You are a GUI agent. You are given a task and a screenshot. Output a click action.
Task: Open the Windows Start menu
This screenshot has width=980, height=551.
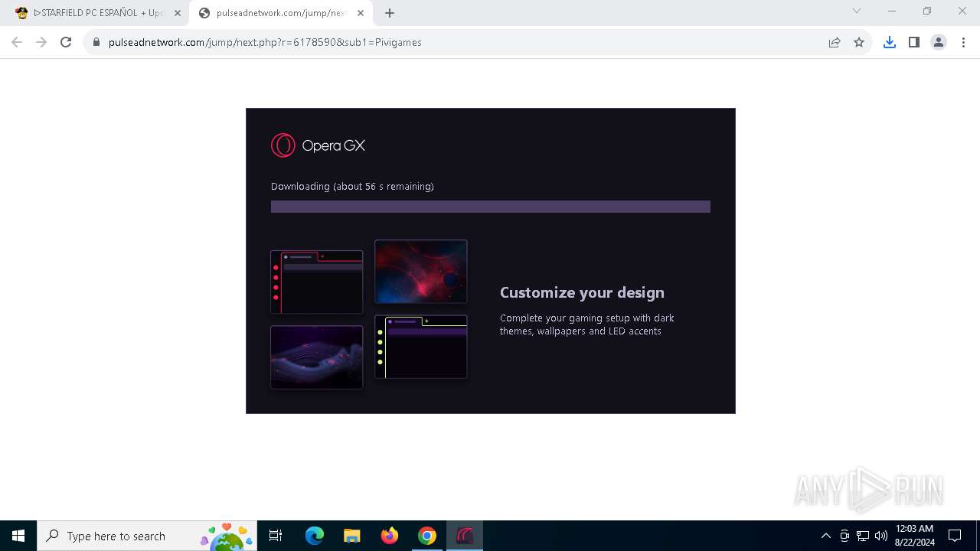click(x=18, y=536)
